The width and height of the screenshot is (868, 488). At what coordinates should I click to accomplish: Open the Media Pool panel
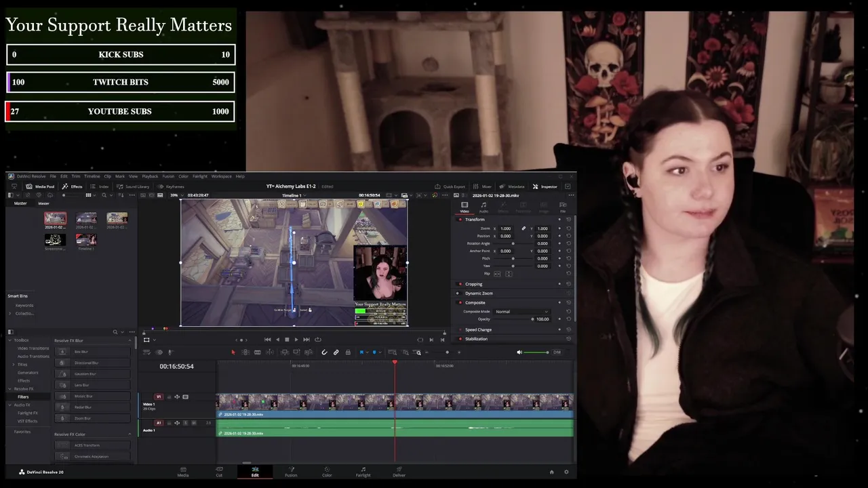pyautogui.click(x=40, y=186)
